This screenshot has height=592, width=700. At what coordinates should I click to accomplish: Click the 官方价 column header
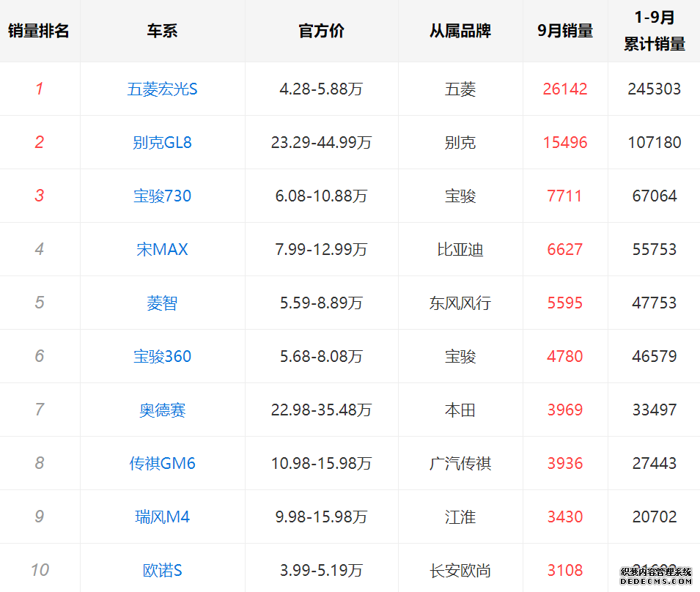[x=322, y=31]
